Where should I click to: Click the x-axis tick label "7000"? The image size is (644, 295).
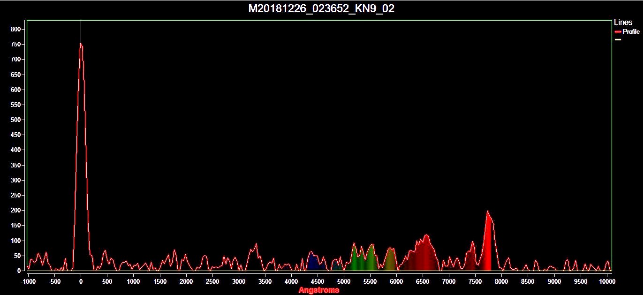click(x=449, y=281)
